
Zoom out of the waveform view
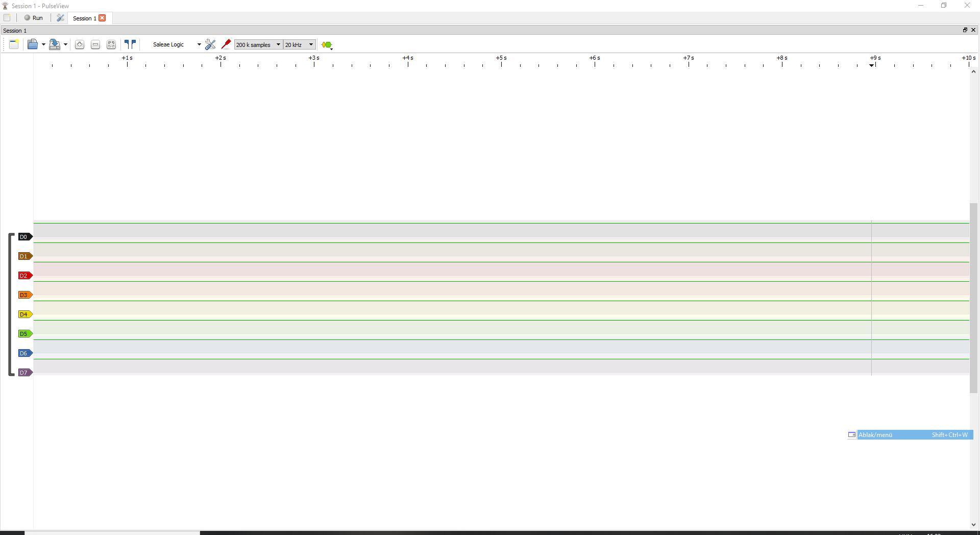(95, 45)
